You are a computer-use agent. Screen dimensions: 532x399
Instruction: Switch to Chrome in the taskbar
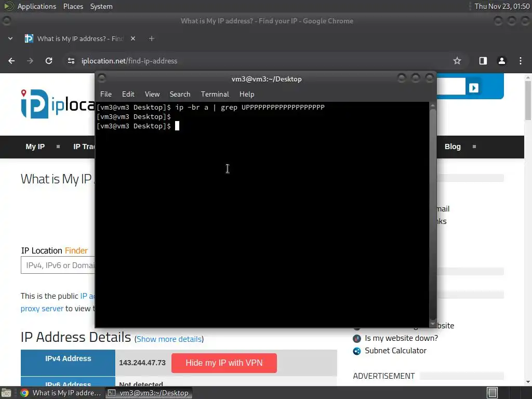tap(61, 393)
